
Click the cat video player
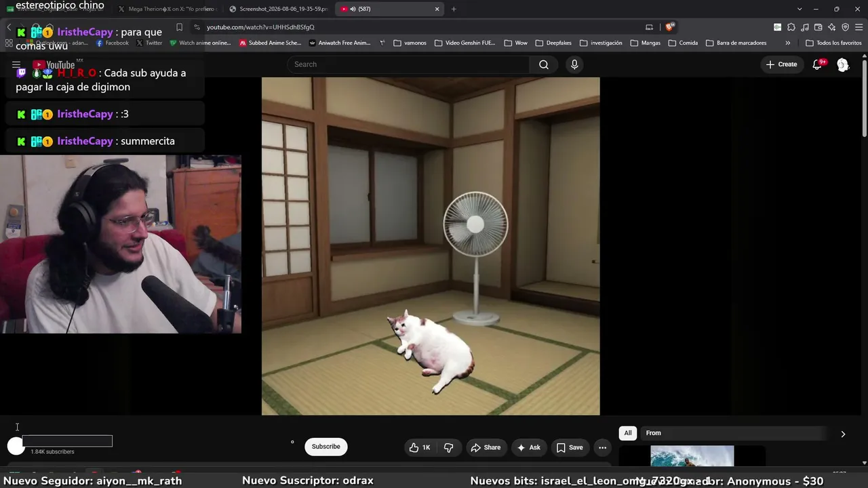(x=431, y=246)
